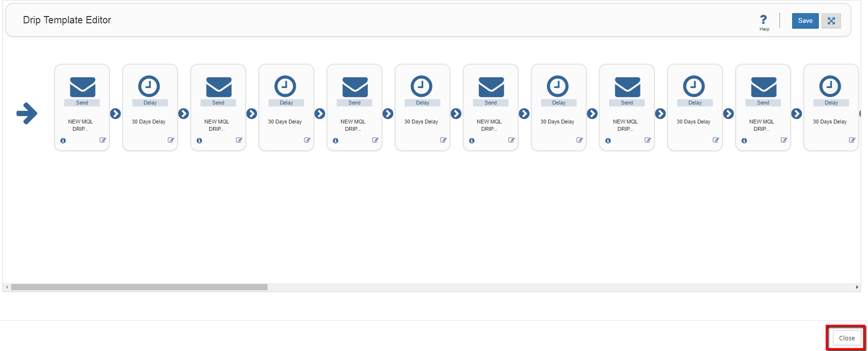Save the drip template
868x351 pixels.
805,21
